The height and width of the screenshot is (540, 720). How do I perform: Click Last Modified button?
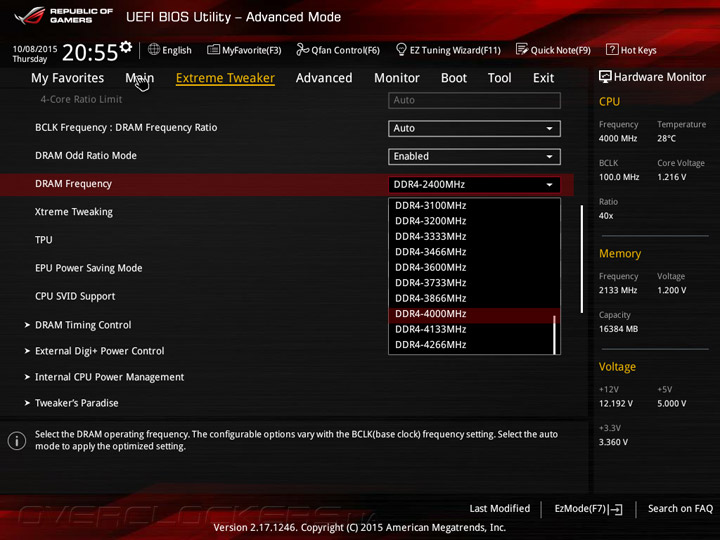point(500,509)
